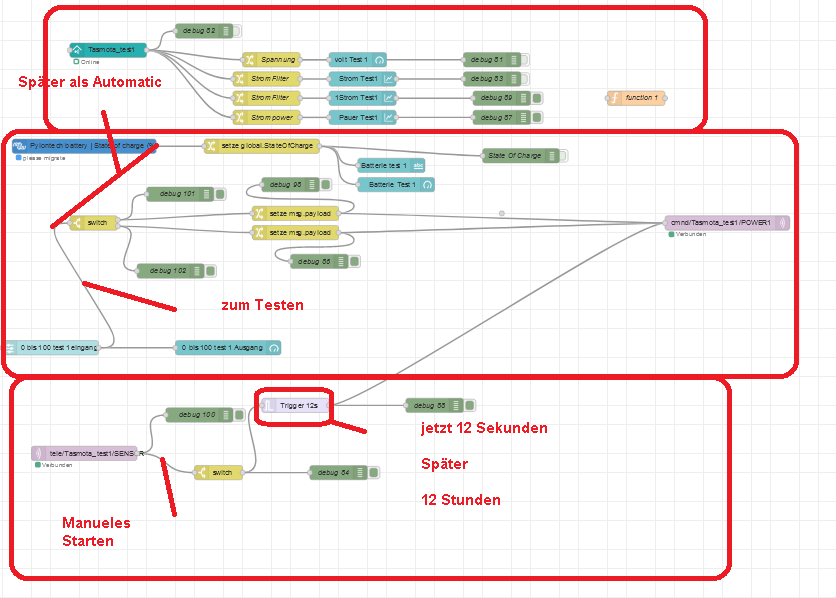
Task: Click the Online status under Tasmota_test1
Action: [87, 62]
